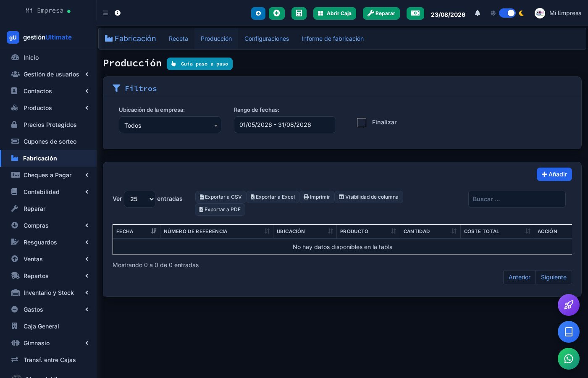Click the hamburger menu icon
This screenshot has height=378, width=588.
pos(105,13)
